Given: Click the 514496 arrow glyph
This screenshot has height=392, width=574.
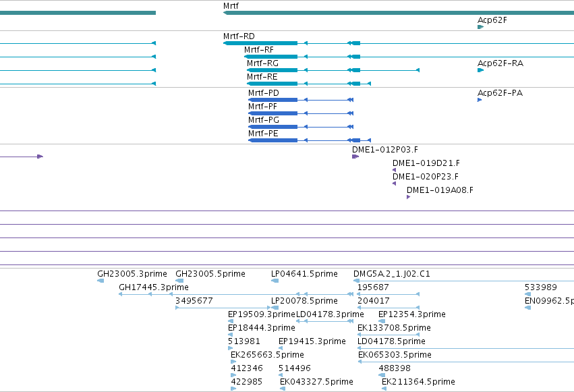Looking at the screenshot, I should point(281,375).
